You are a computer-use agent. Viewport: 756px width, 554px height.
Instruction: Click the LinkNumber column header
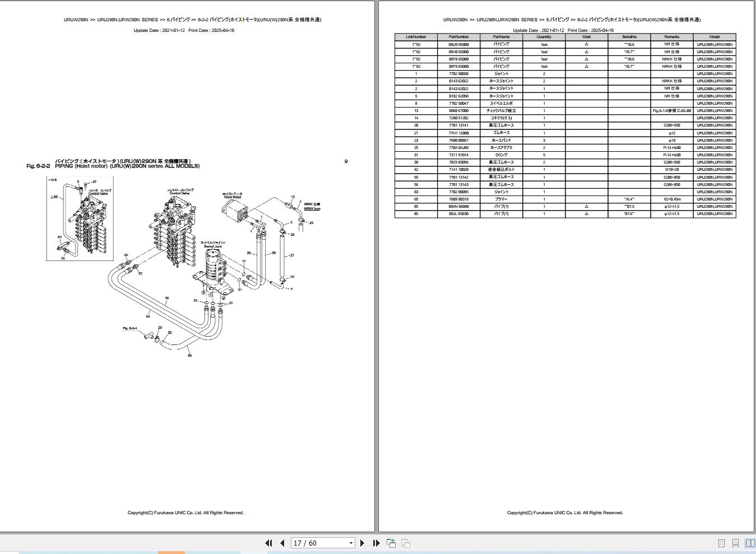point(416,37)
